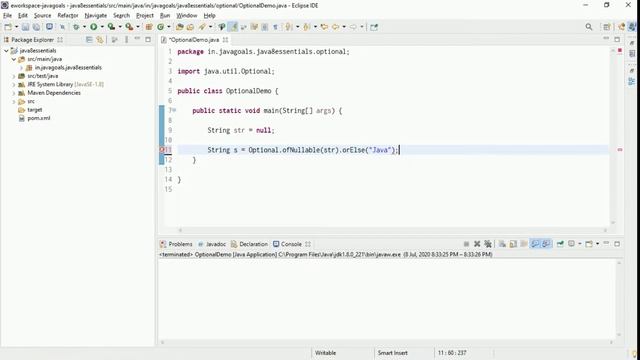Click the External Tools run icon
The image size is (640, 360).
tap(129, 27)
